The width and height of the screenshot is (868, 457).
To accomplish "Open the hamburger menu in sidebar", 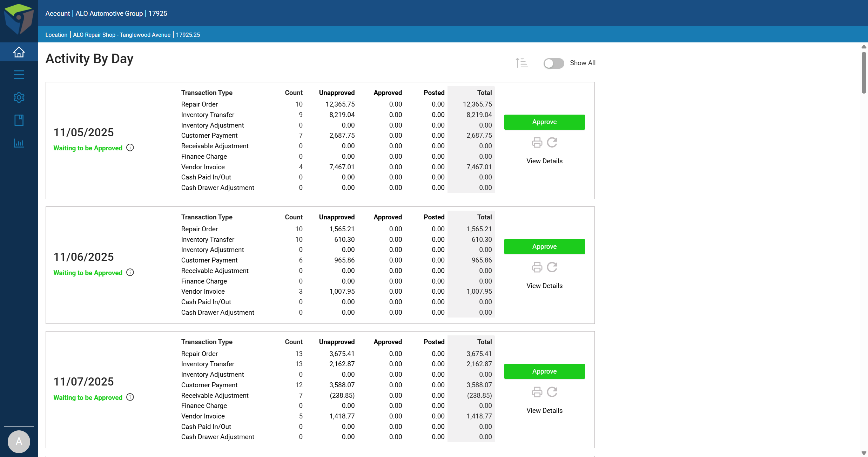I will (19, 75).
